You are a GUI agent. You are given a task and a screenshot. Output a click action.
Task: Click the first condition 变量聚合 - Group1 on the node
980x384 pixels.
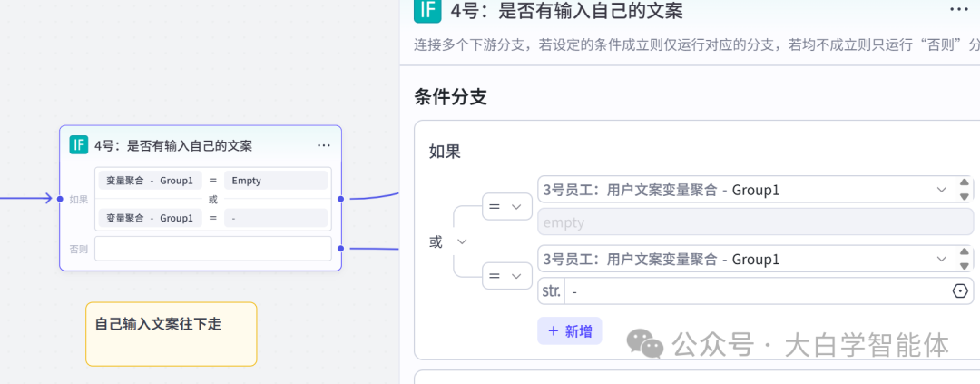click(150, 180)
